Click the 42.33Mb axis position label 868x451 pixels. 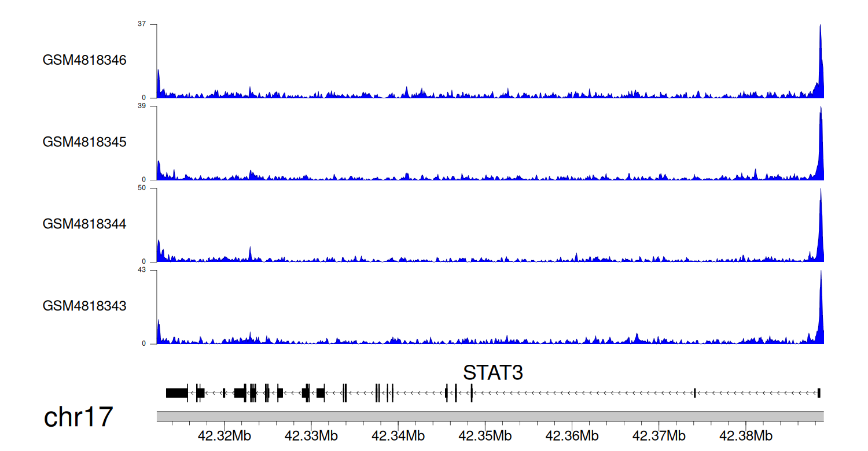(x=311, y=435)
